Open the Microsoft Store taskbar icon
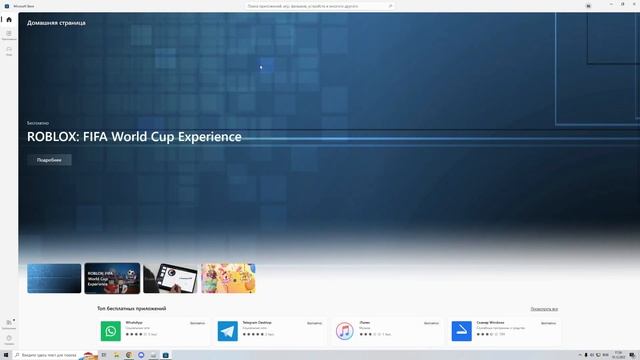 click(x=165, y=355)
